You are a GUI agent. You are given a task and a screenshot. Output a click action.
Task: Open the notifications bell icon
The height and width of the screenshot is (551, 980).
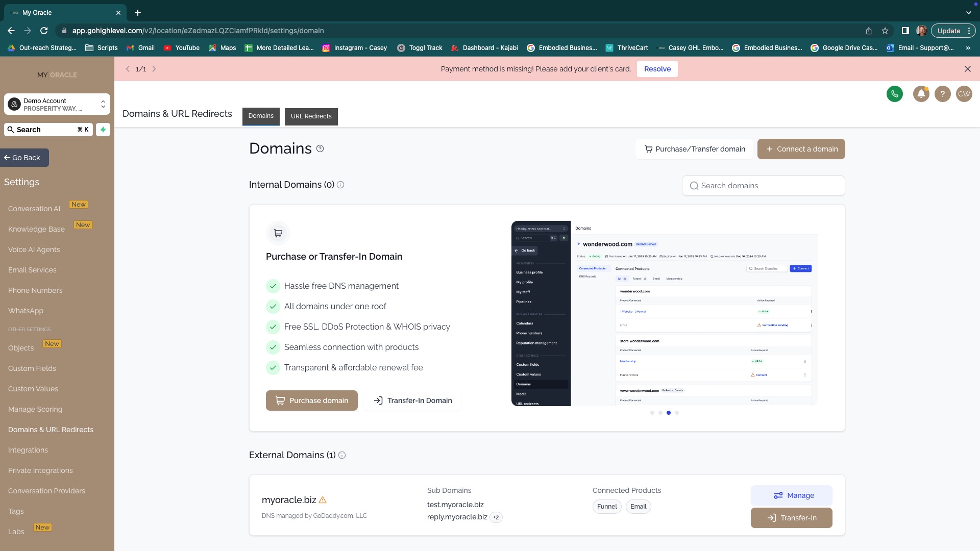click(x=921, y=94)
